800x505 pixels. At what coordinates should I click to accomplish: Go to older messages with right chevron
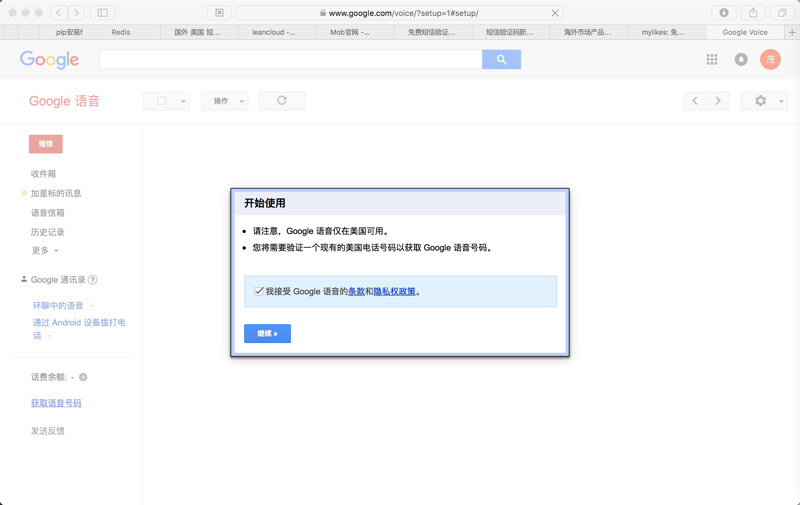[x=718, y=101]
